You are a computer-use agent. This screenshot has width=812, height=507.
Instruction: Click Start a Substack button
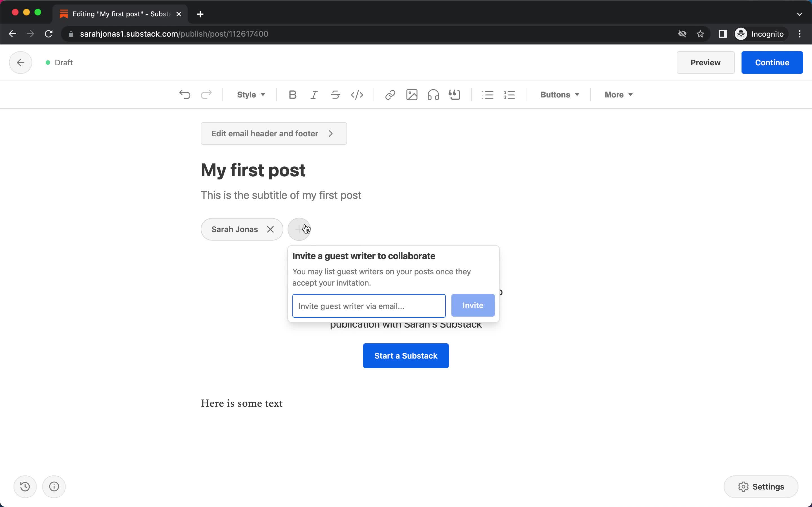(406, 356)
